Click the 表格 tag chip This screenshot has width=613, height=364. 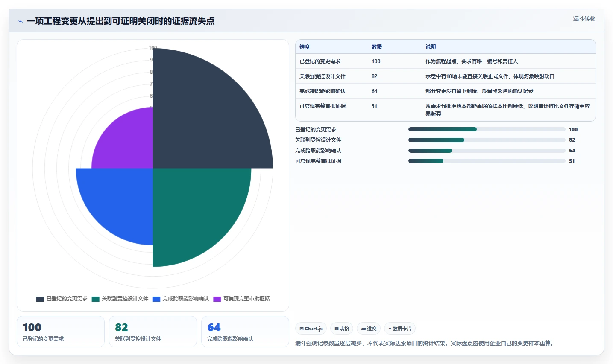point(342,329)
